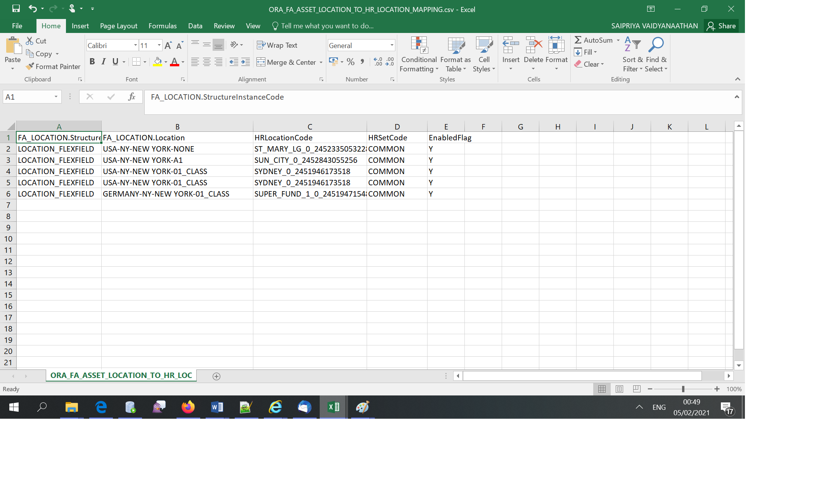
Task: Open the Formulas ribbon tab
Action: pyautogui.click(x=163, y=26)
